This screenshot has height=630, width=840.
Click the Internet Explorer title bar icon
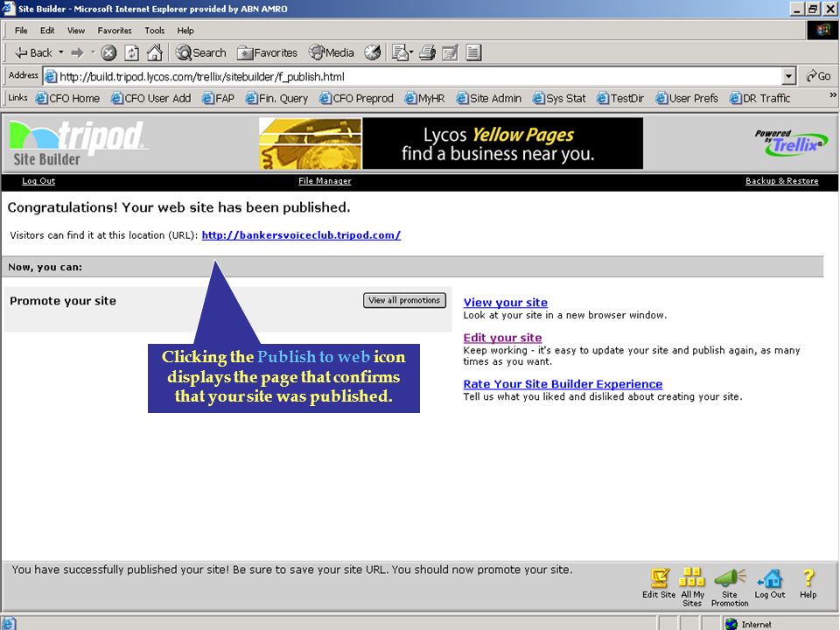pos(8,9)
